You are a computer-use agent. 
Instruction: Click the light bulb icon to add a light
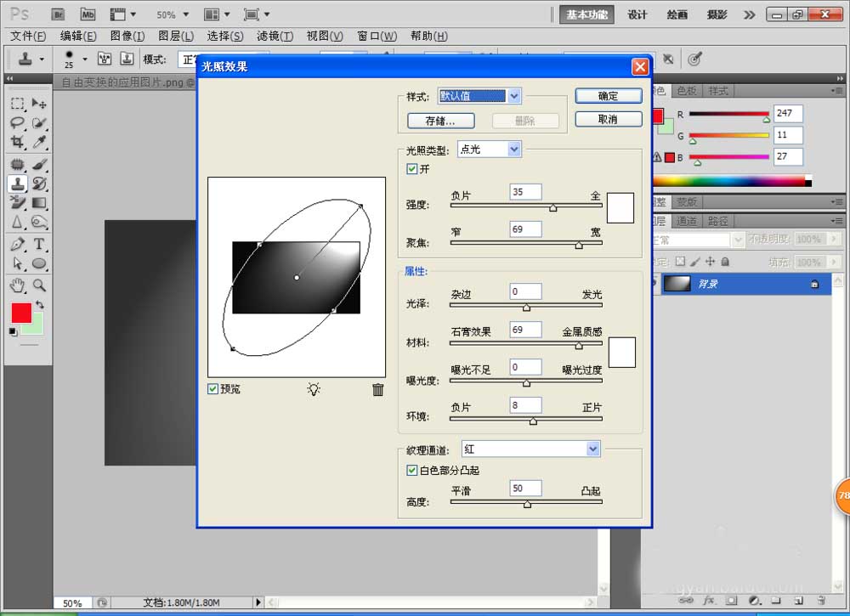click(313, 388)
